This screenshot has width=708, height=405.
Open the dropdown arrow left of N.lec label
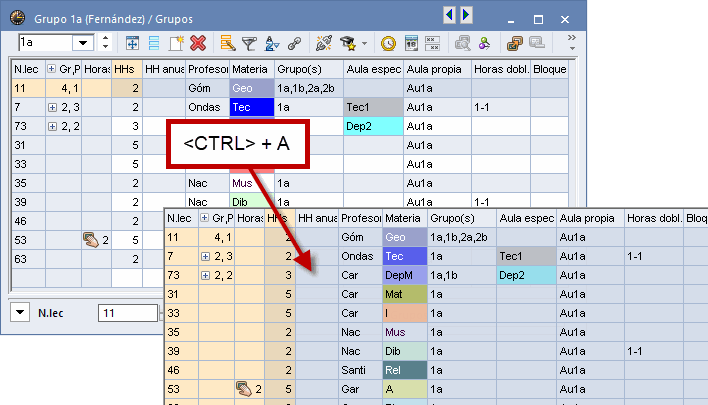20,312
